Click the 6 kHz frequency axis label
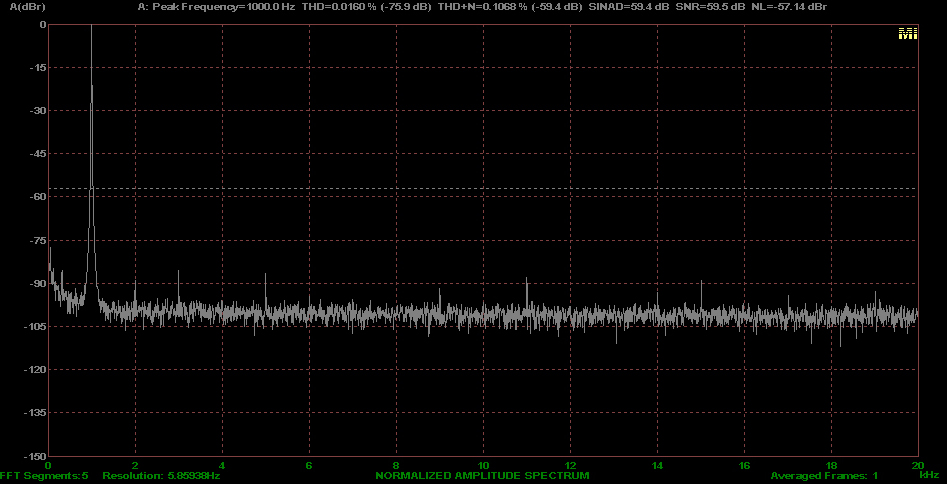The image size is (947, 484). (309, 465)
